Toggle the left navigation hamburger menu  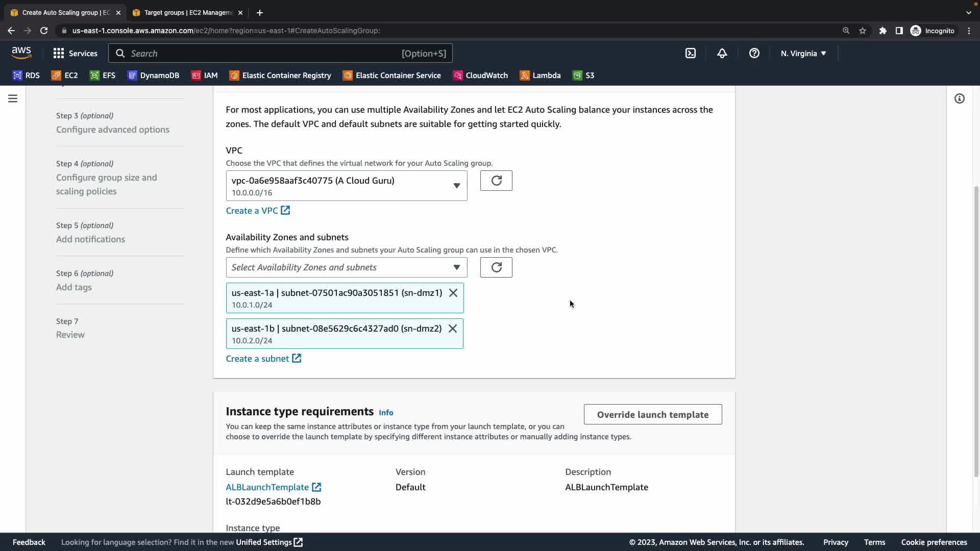[x=13, y=98]
